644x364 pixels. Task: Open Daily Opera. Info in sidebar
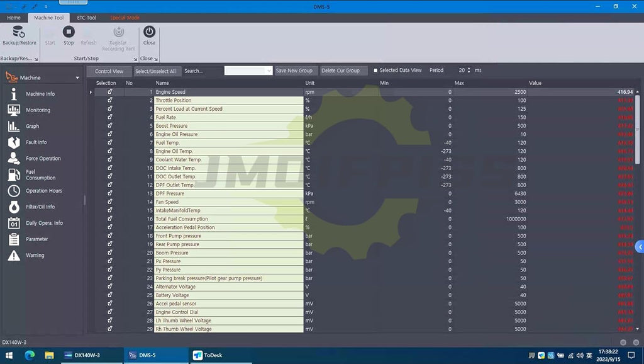click(44, 223)
